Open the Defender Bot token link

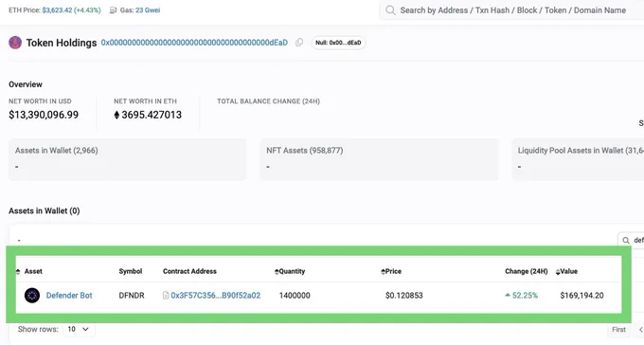(x=69, y=296)
